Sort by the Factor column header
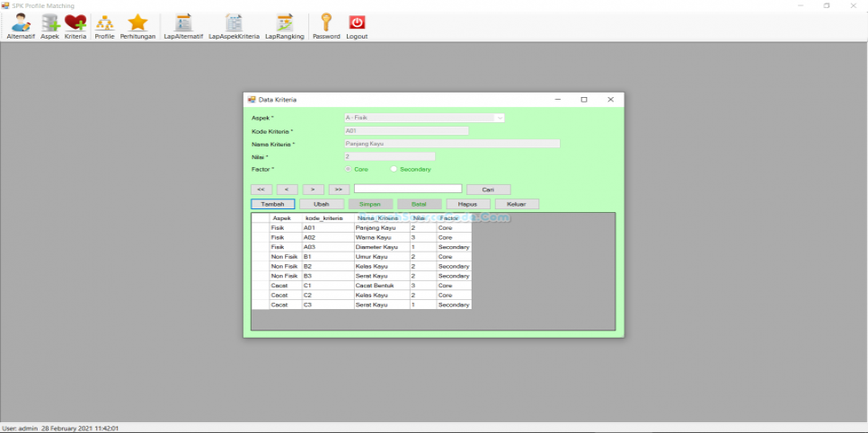Viewport: 868px width, 433px height. coord(454,218)
